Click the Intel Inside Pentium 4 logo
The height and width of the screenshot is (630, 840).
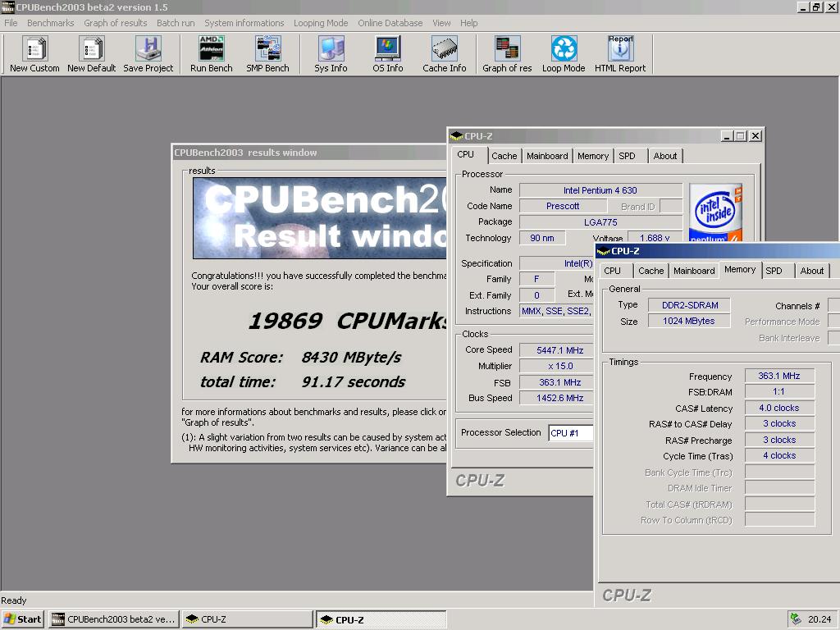[x=715, y=212]
